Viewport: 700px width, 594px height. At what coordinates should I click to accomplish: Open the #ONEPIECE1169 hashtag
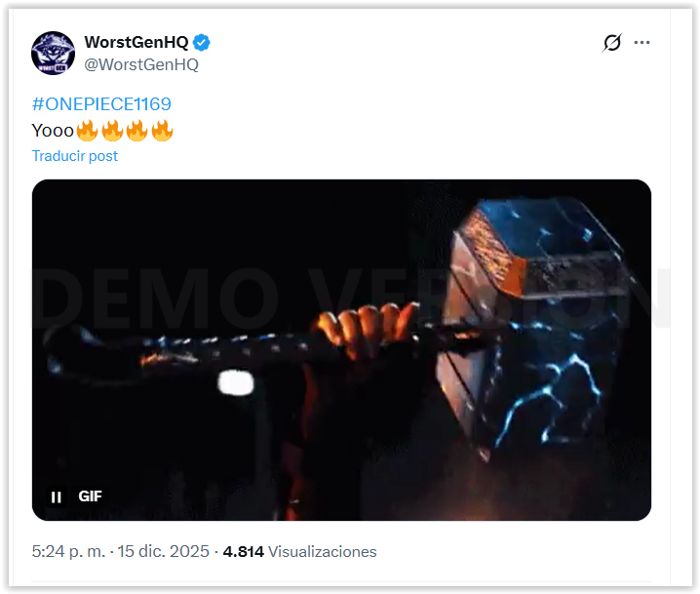coord(101,104)
